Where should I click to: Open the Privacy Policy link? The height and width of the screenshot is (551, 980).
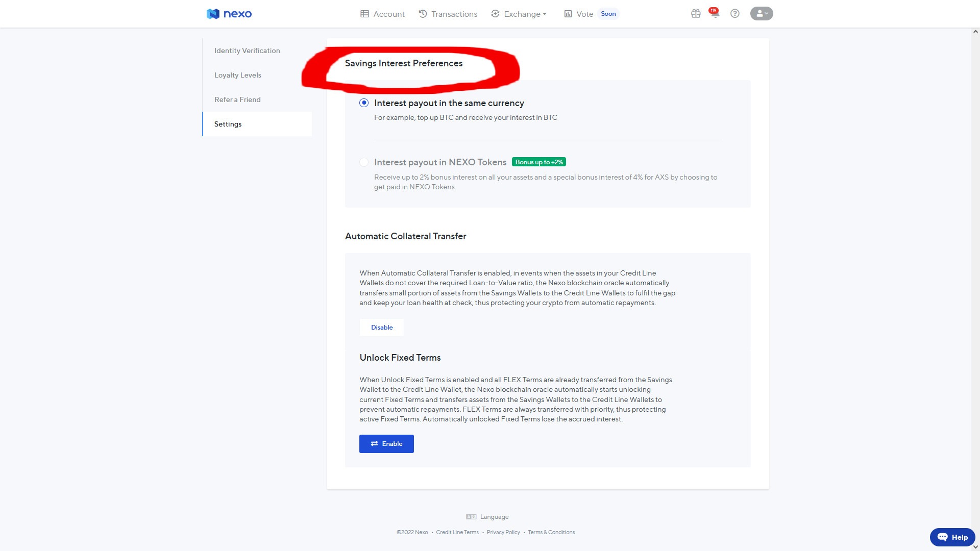pyautogui.click(x=503, y=532)
